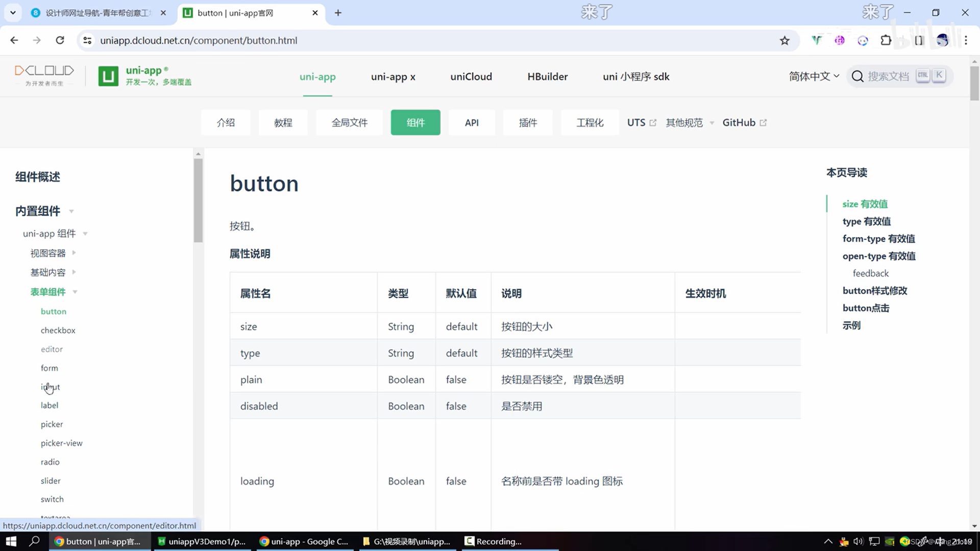Jump to open-type 有效值 section
Screen dimensions: 980x551
[879, 256]
